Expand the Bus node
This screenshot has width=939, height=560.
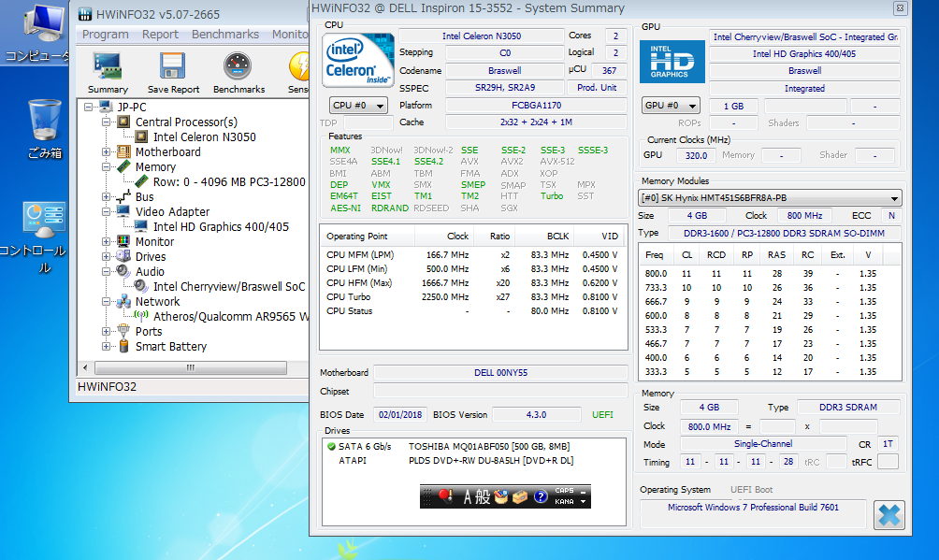[106, 197]
